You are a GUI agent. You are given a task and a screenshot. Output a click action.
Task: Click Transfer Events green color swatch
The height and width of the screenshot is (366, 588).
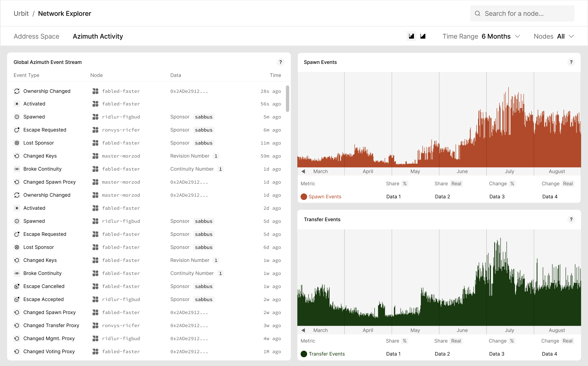click(304, 354)
